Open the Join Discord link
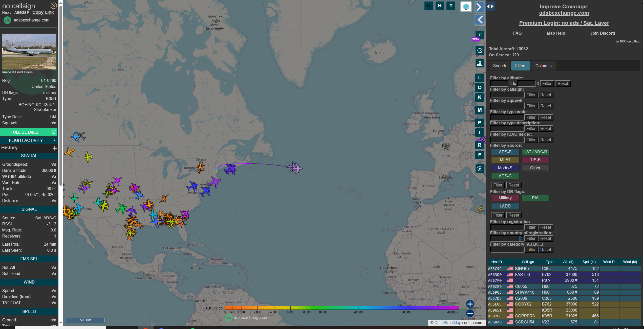The width and height of the screenshot is (644, 329). tap(603, 33)
